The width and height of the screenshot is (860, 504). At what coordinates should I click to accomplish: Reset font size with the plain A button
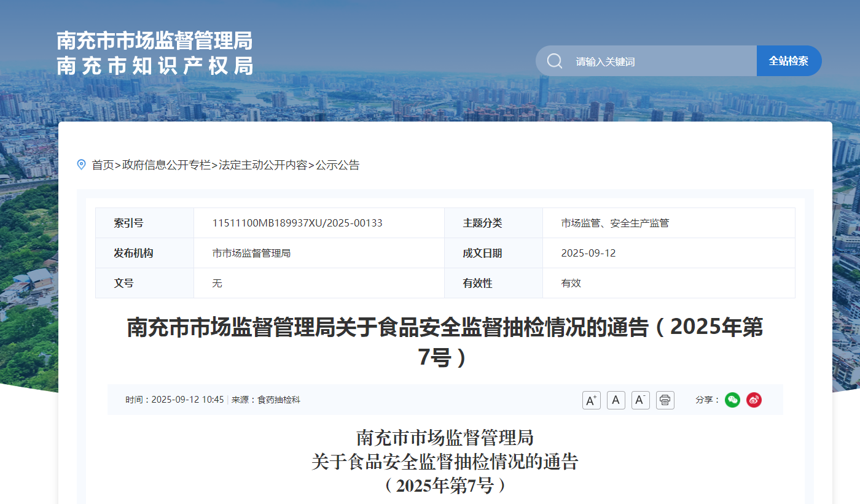(x=616, y=400)
